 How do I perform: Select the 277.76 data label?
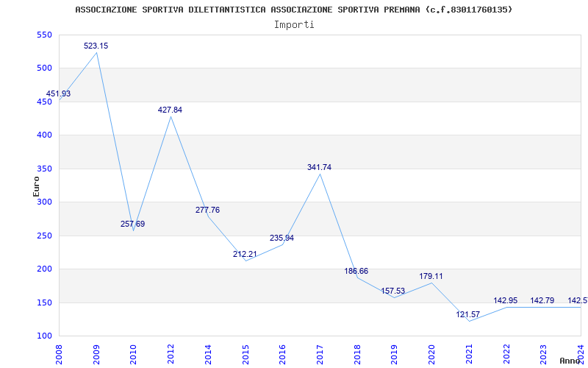pos(208,210)
